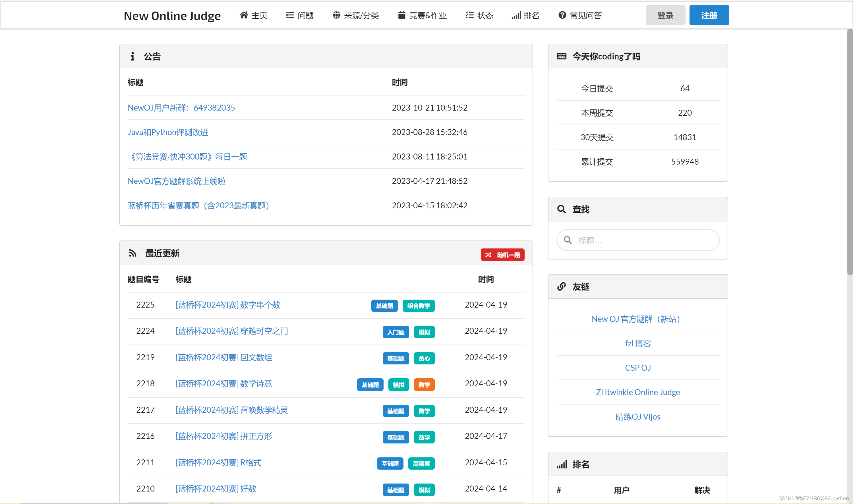Click the blue 注册 button
Screen dimensions: 853x504
click(709, 15)
